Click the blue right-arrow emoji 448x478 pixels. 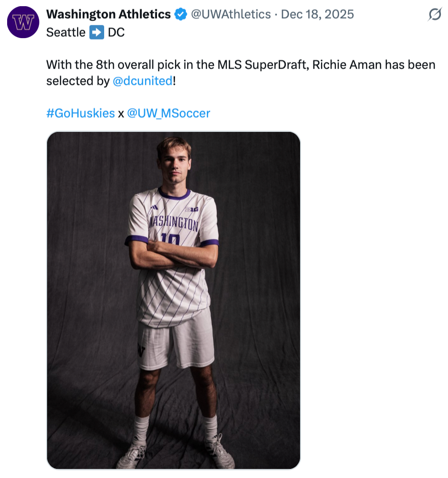[97, 33]
